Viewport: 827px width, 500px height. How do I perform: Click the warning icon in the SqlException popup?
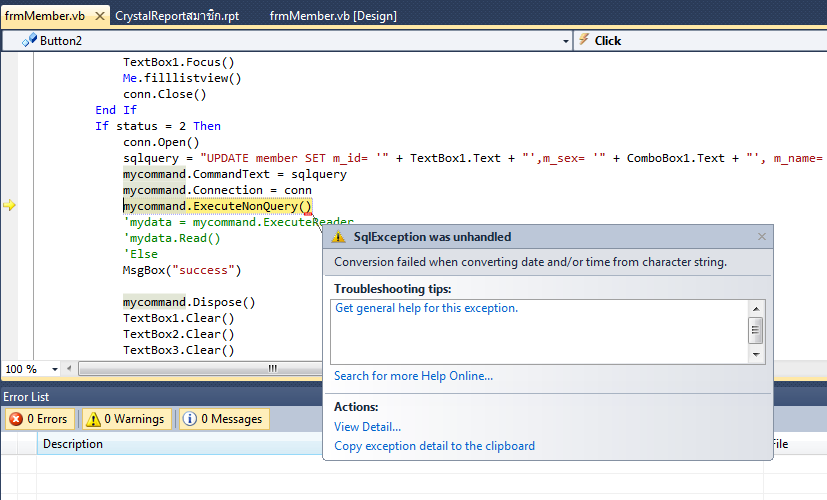(339, 237)
